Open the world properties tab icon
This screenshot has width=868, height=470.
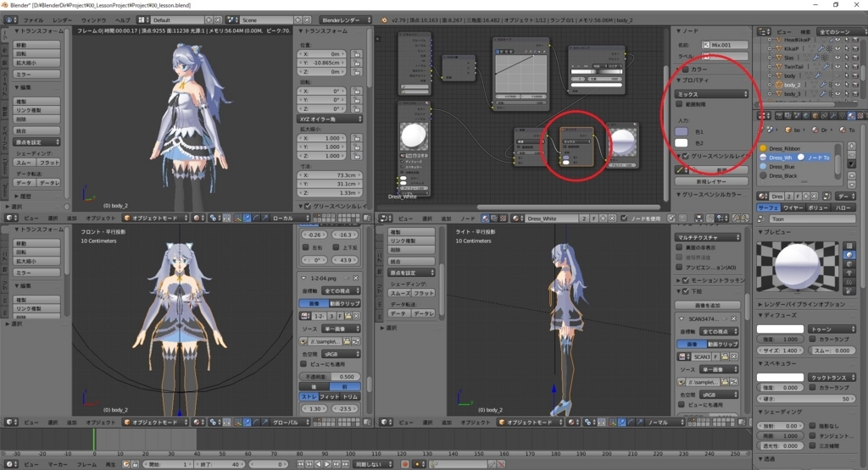tap(806, 115)
